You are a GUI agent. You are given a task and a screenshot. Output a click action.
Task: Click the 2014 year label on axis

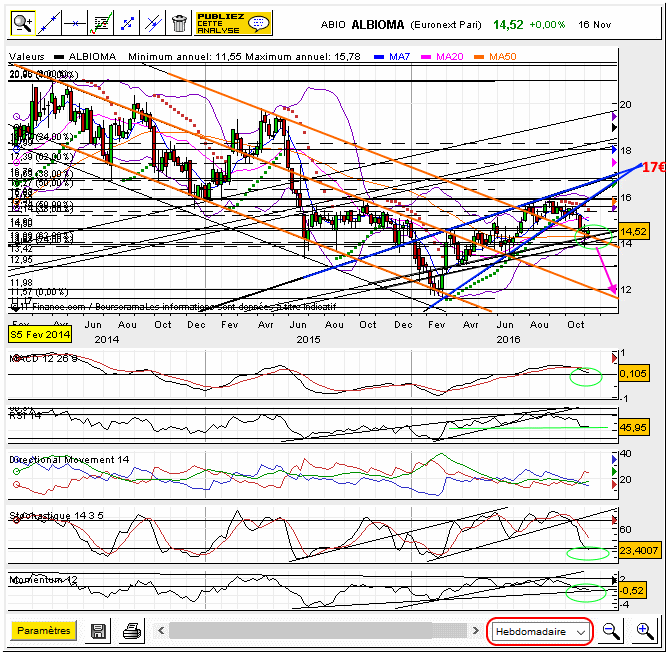[107, 339]
